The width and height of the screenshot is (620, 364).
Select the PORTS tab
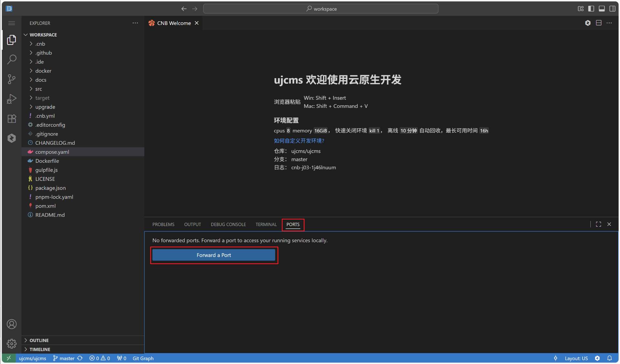tap(293, 224)
